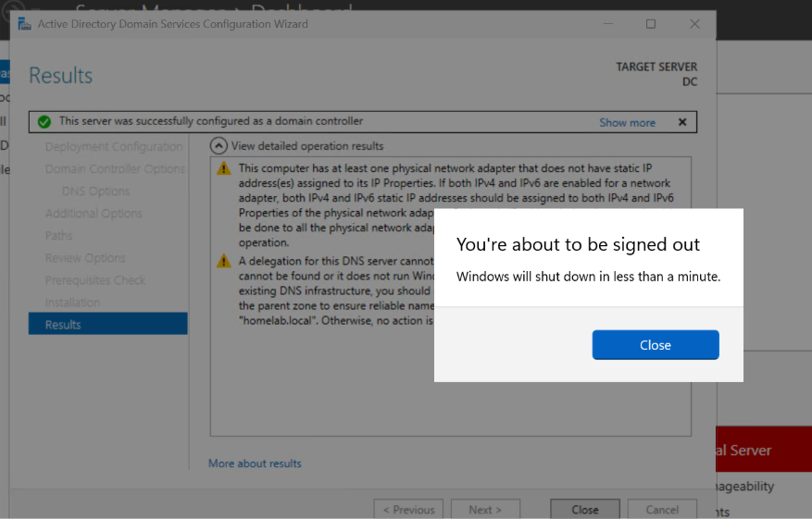The height and width of the screenshot is (519, 812).
Task: Click the Next button
Action: coord(485,509)
